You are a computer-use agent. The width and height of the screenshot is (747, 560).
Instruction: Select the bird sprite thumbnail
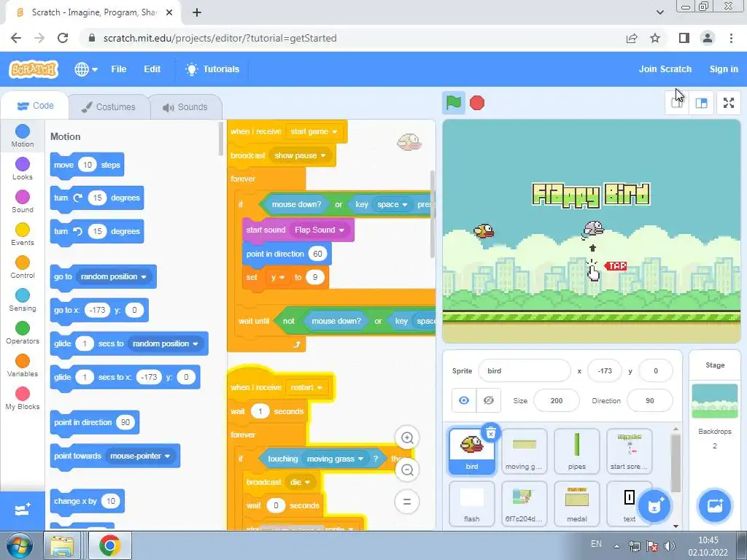[x=472, y=451]
